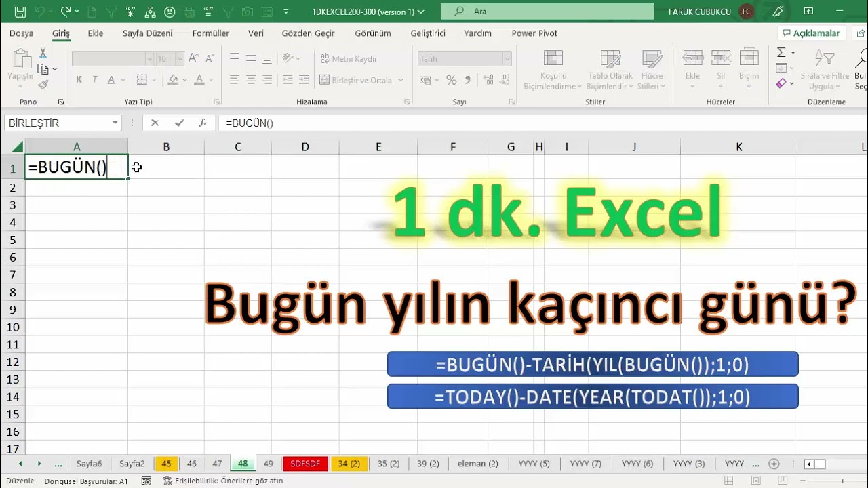Click the eraser Clear icon
The height and width of the screenshot is (488, 868).
pos(781,83)
